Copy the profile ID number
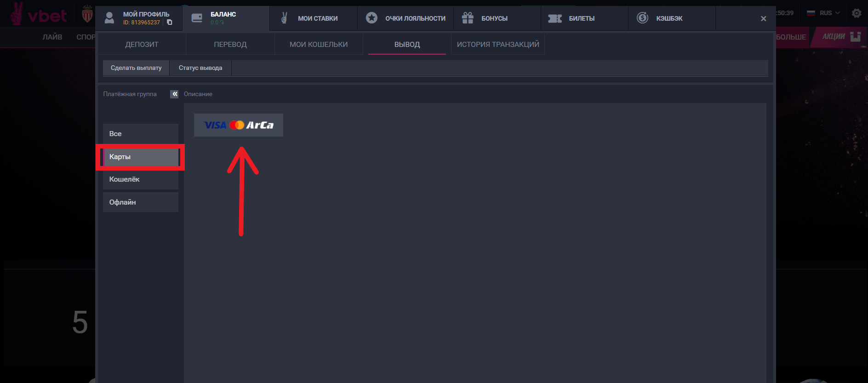This screenshot has width=868, height=383. click(x=170, y=22)
